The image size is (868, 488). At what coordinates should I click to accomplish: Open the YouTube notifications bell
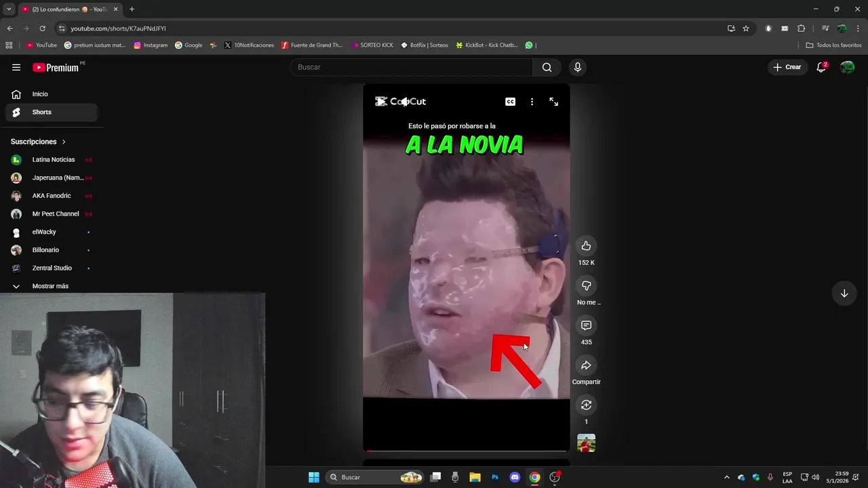(x=821, y=67)
